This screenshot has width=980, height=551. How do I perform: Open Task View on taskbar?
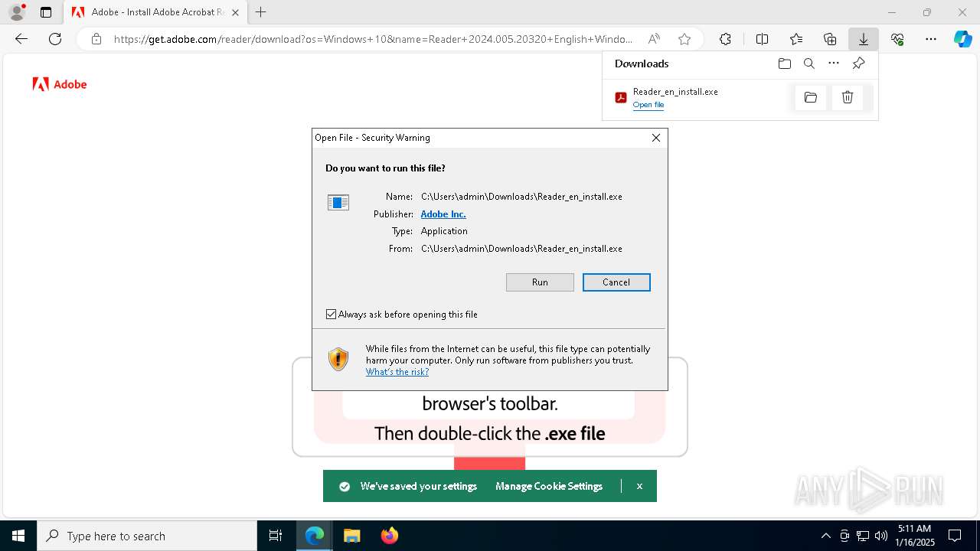[276, 536]
